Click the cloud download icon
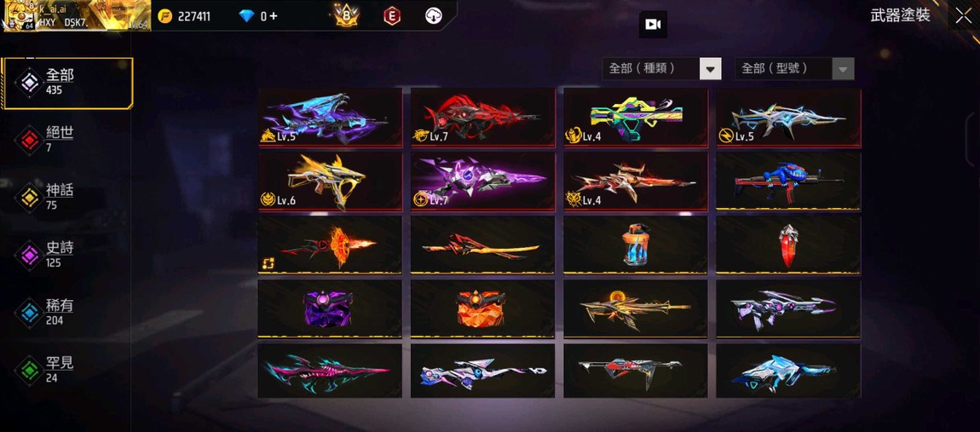 coord(434,16)
